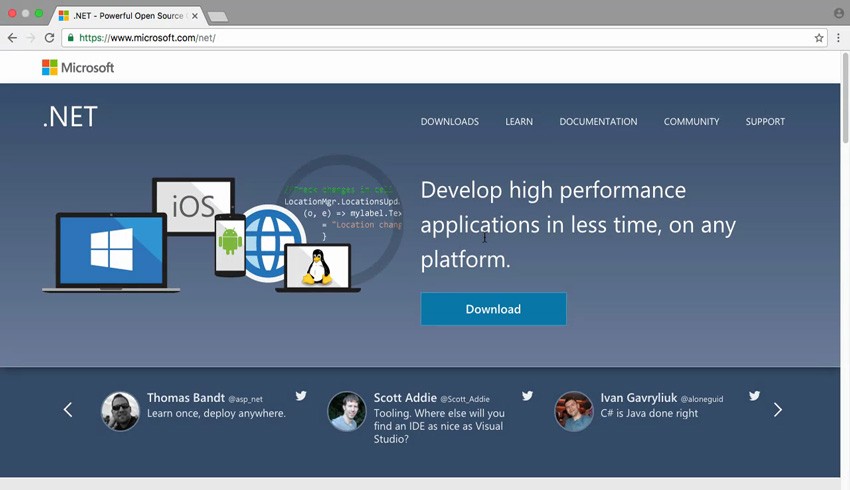Click the blue Download button
Image resolution: width=850 pixels, height=490 pixels.
493,309
